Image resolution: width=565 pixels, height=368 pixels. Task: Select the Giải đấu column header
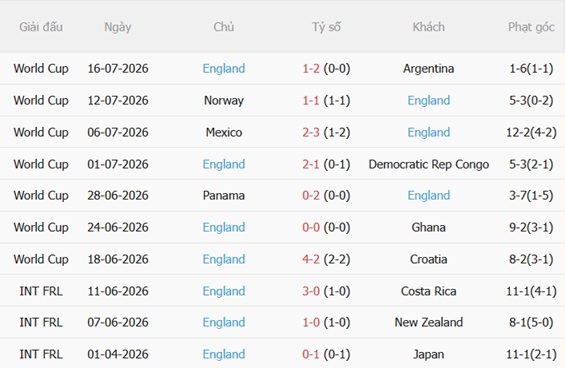pyautogui.click(x=41, y=27)
